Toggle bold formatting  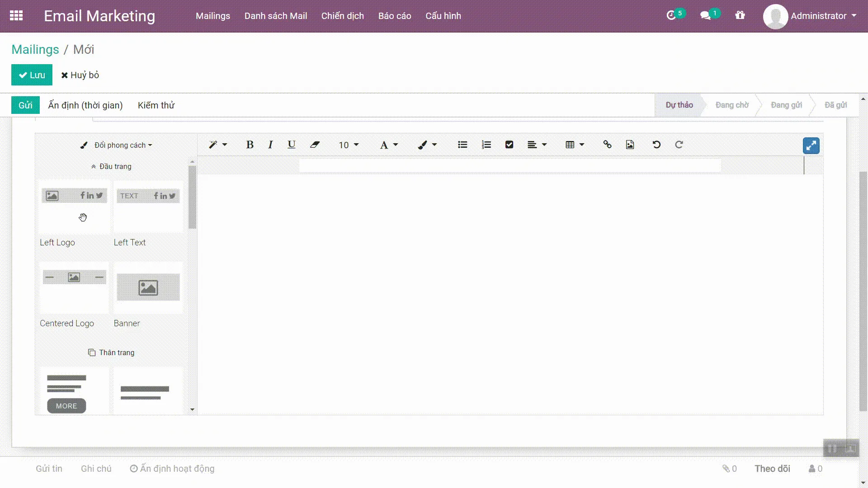tap(250, 145)
